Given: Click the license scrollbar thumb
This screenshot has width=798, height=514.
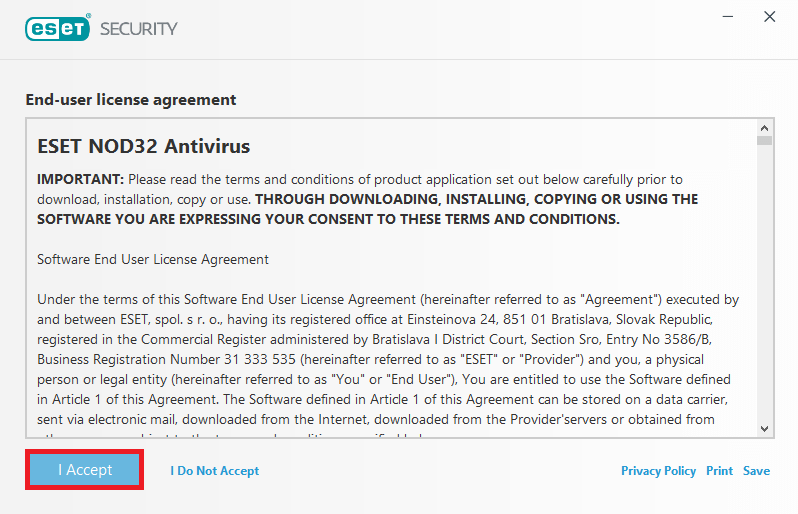Looking at the screenshot, I should tap(764, 140).
